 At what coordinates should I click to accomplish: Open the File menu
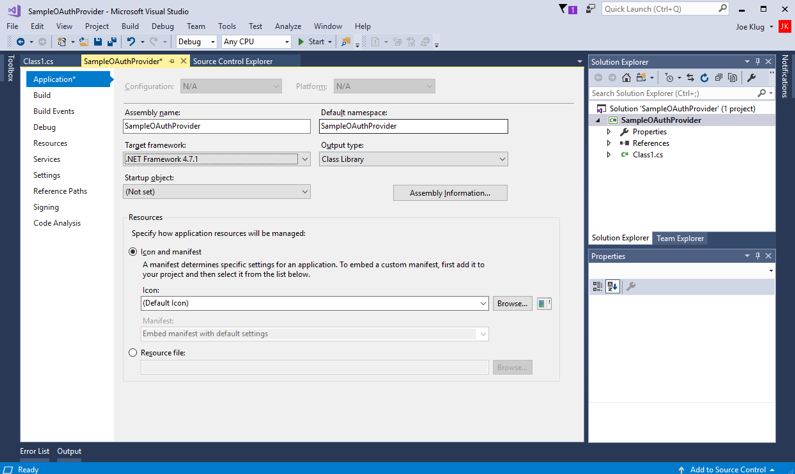(x=12, y=26)
